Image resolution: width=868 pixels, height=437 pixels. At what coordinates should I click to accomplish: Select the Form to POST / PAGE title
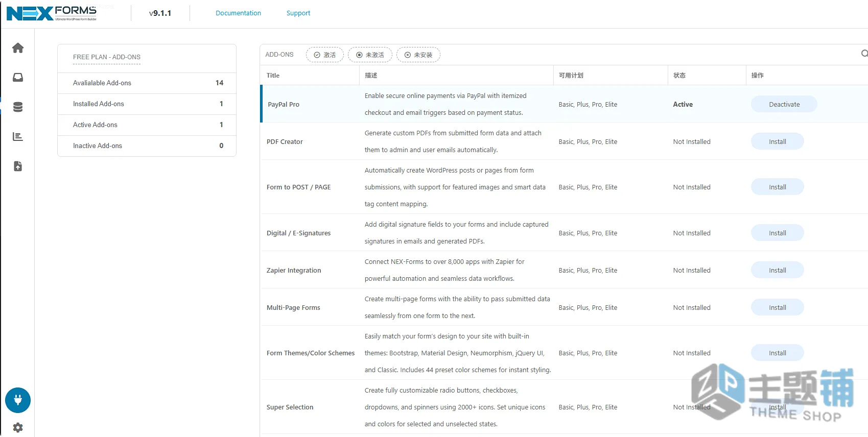point(299,187)
